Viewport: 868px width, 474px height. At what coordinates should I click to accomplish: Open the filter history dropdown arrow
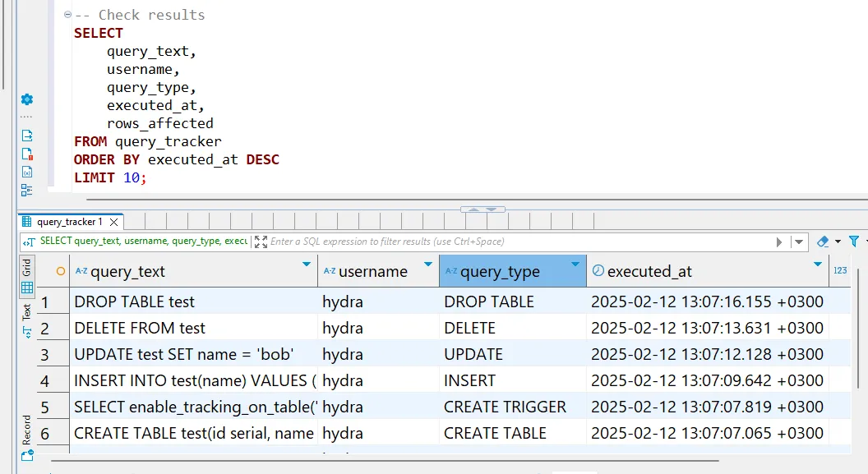[x=799, y=242]
